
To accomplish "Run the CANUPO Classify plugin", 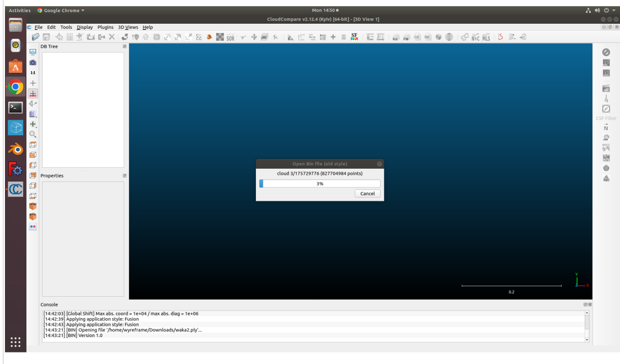I will 380,37.
